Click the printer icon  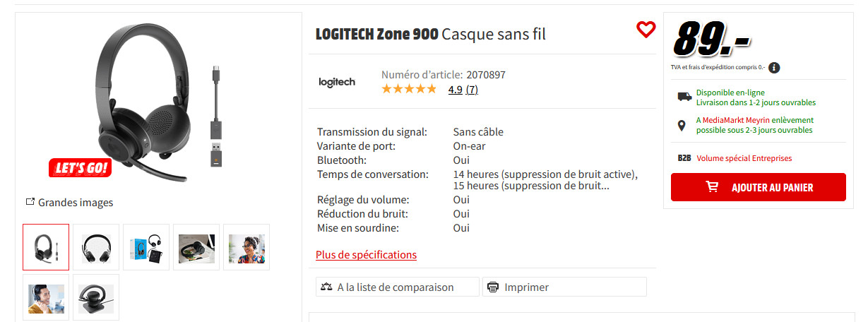[x=493, y=287]
